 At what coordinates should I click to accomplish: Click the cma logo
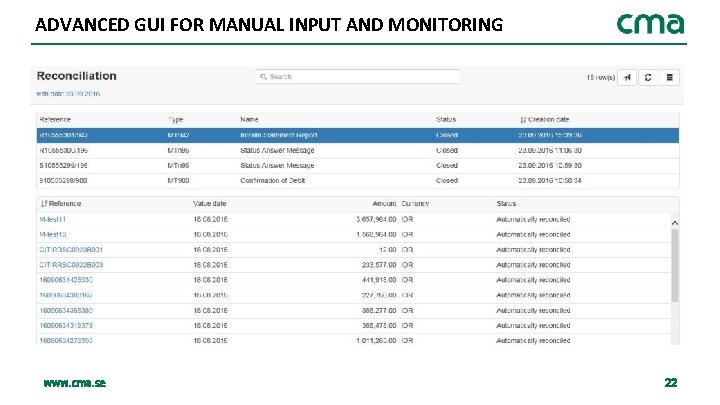tap(650, 24)
